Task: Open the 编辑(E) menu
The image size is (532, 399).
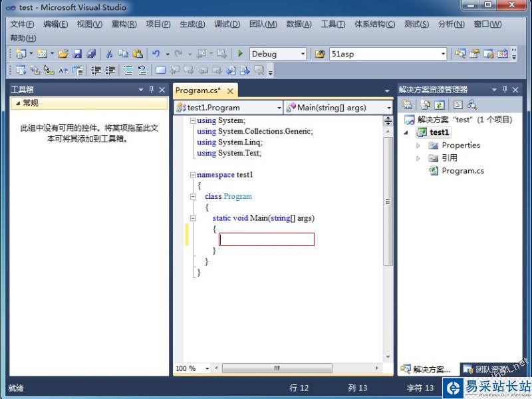Action: 56,24
